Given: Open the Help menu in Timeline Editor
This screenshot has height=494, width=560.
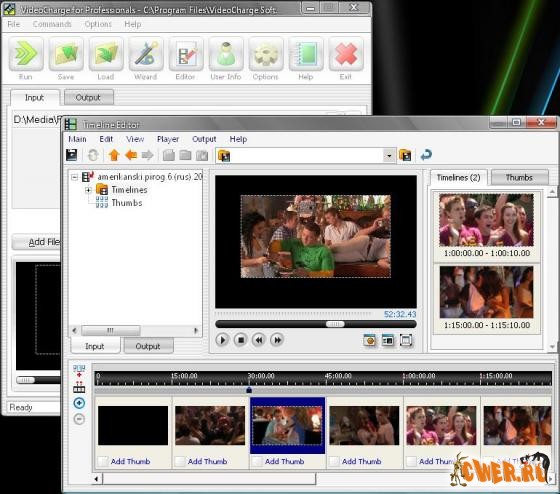Looking at the screenshot, I should click(238, 139).
